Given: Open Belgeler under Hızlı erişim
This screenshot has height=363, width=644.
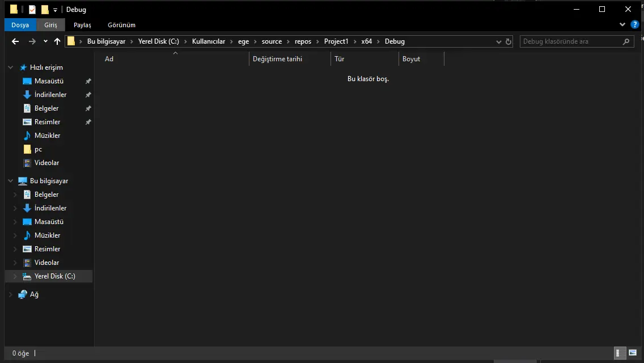Looking at the screenshot, I should coord(46,108).
